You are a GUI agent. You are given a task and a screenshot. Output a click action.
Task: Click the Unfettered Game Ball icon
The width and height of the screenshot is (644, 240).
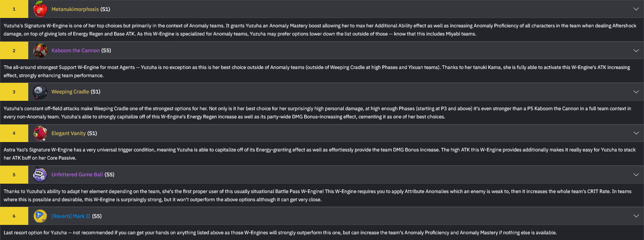click(40, 175)
